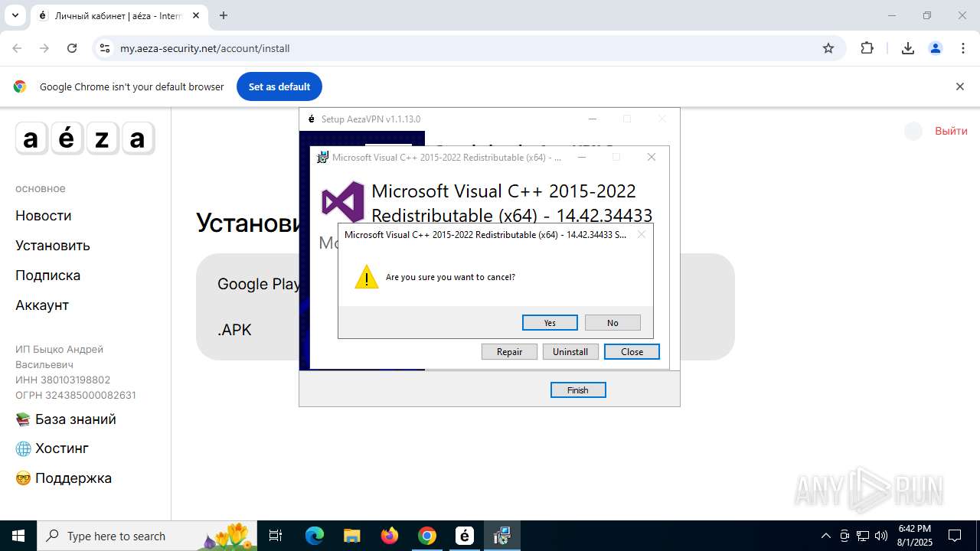Click No in the cancel confirmation dialog
The height and width of the screenshot is (551, 980).
(x=612, y=323)
